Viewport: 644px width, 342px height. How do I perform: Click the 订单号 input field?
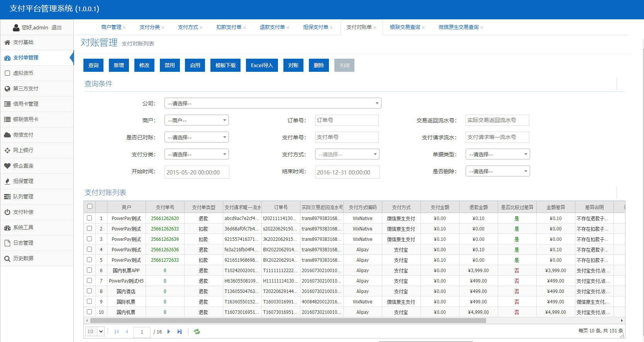click(x=347, y=120)
